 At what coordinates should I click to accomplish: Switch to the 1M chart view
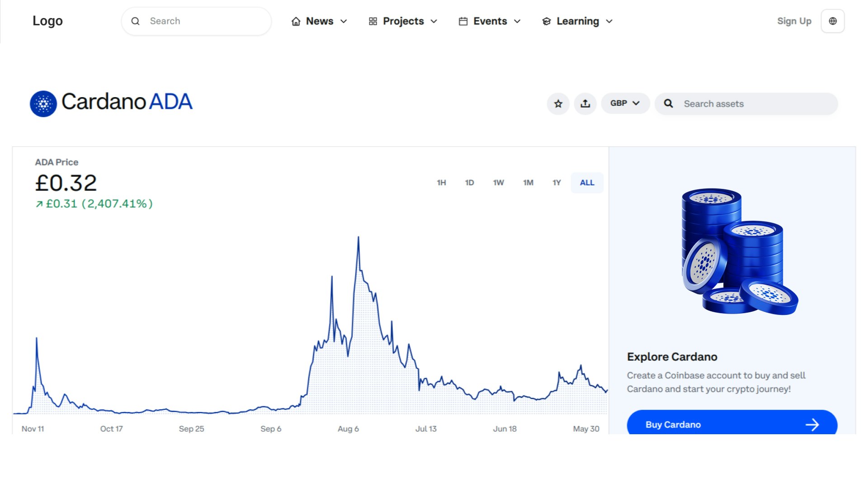coord(528,183)
